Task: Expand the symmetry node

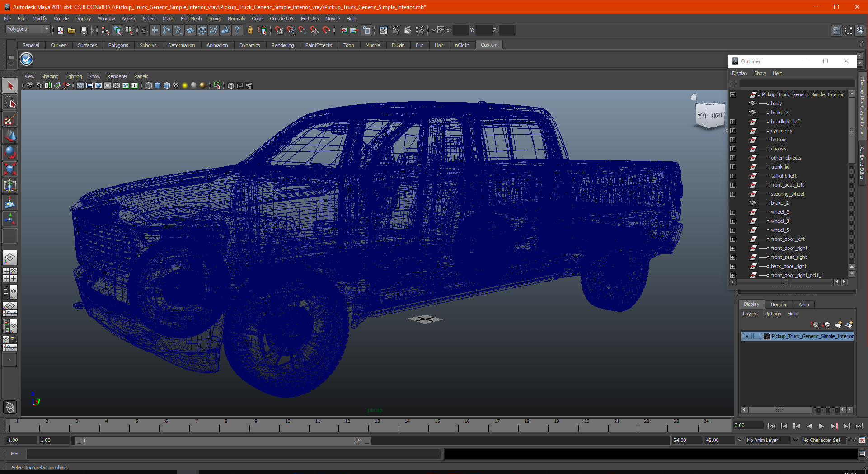Action: pos(732,131)
